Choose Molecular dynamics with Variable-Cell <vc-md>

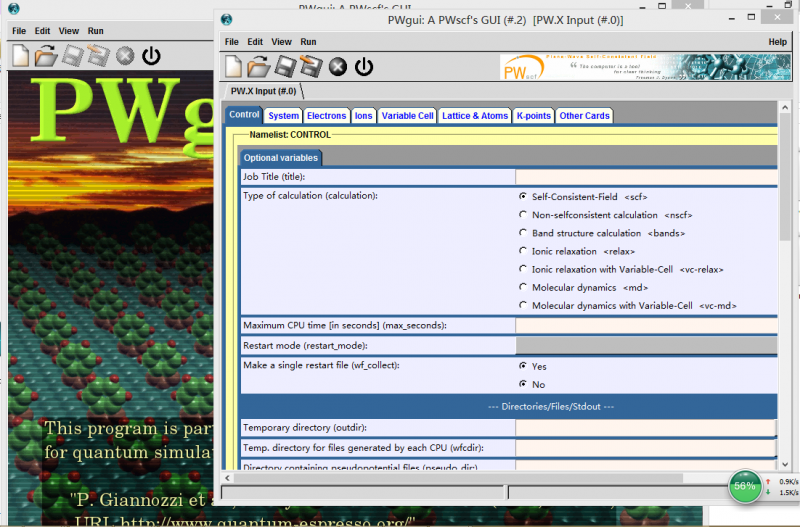(x=522, y=305)
